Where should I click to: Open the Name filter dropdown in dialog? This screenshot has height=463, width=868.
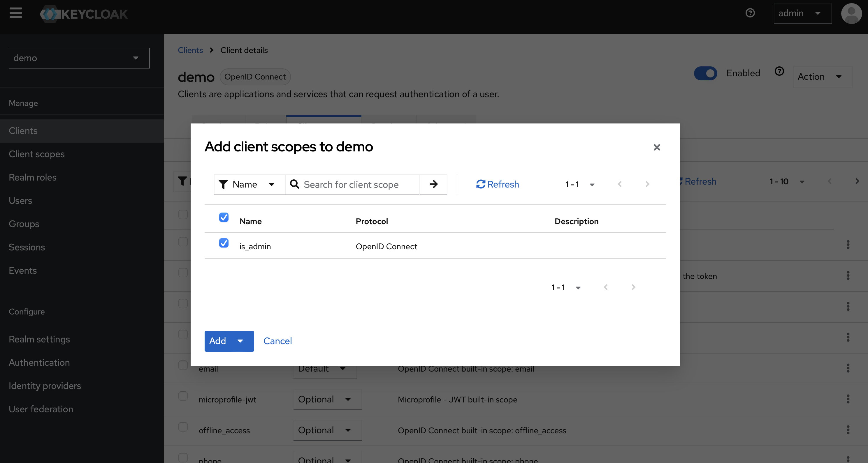point(250,184)
